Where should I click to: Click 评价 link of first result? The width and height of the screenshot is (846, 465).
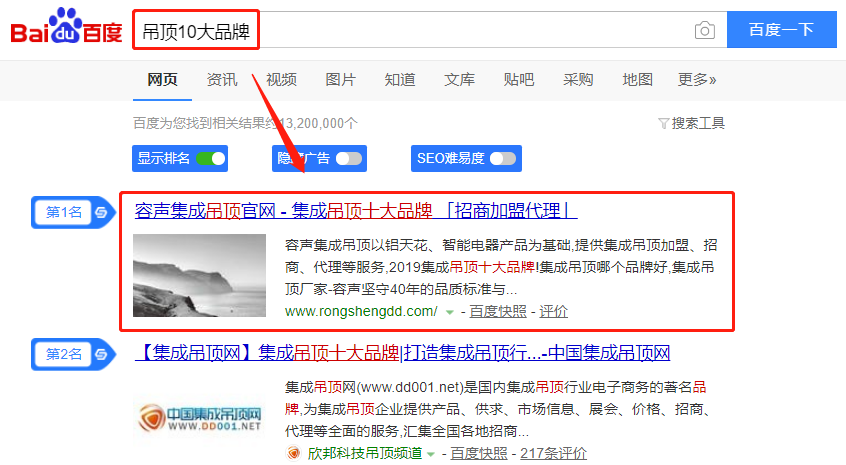[553, 311]
